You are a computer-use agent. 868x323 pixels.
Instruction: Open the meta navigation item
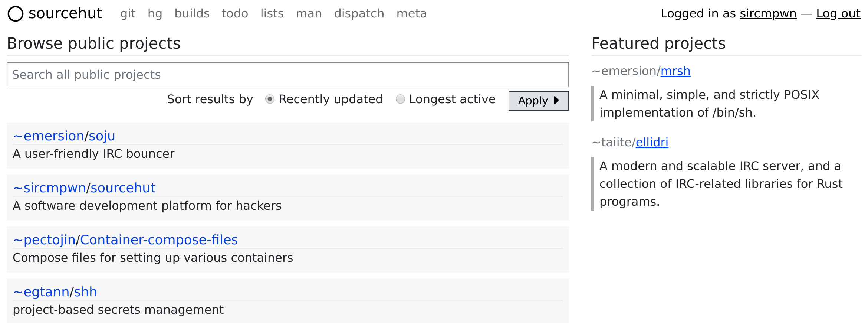tap(411, 14)
